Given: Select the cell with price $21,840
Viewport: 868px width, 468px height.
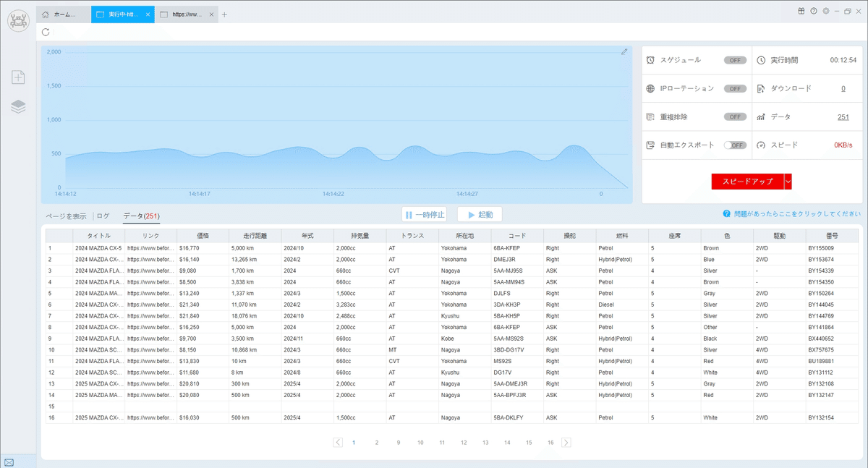Looking at the screenshot, I should [x=203, y=316].
